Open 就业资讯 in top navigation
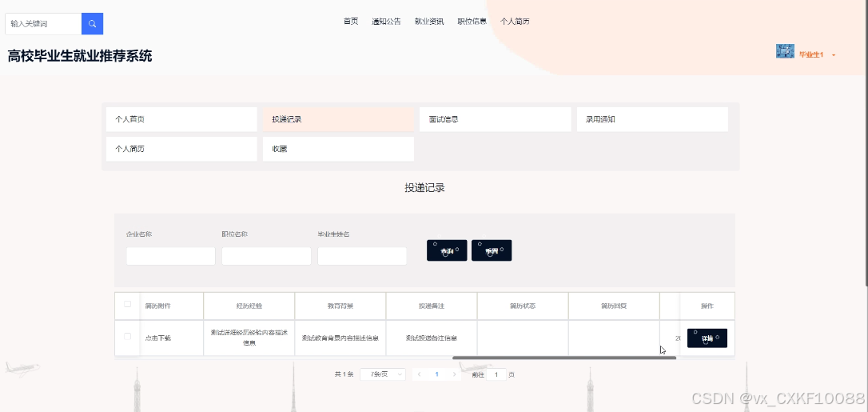This screenshot has height=412, width=868. (429, 22)
